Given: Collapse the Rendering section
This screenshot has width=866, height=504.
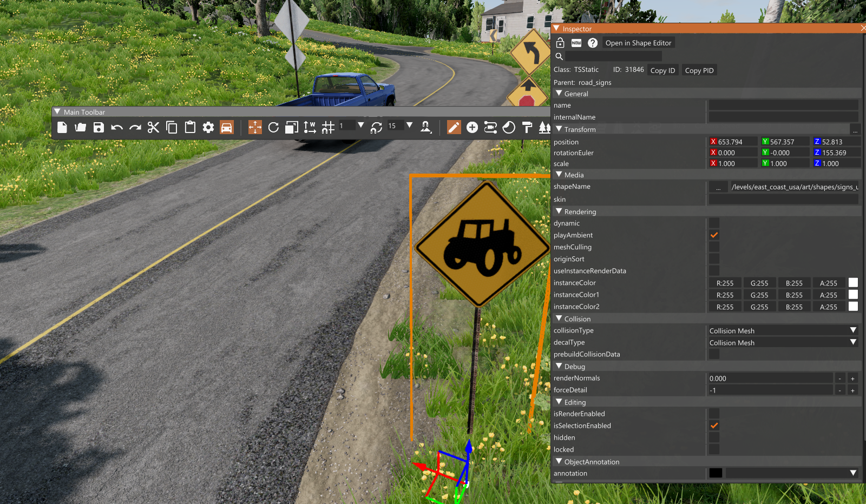Looking at the screenshot, I should (x=559, y=211).
